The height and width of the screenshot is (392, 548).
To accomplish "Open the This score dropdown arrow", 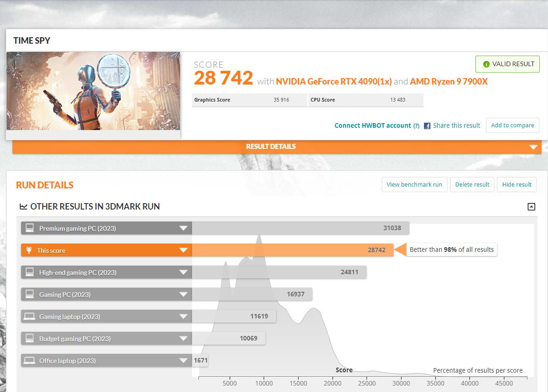I will tap(183, 250).
